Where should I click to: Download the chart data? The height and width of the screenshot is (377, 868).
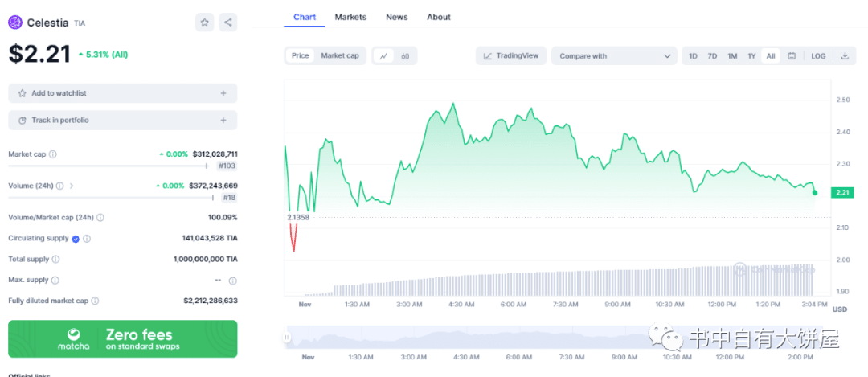click(845, 56)
